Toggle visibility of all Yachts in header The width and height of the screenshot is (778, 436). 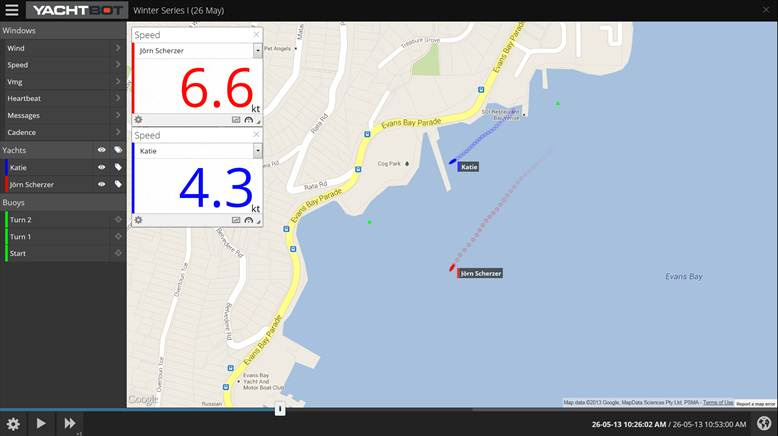(101, 150)
